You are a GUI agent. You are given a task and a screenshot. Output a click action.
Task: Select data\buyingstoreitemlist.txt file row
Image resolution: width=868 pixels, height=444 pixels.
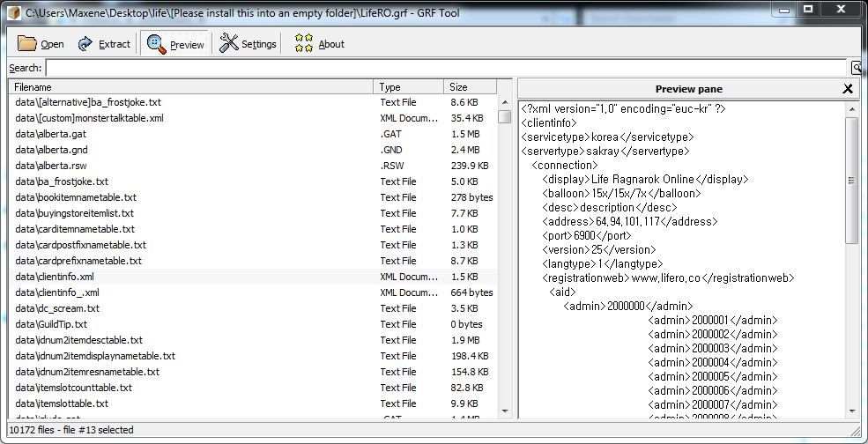tap(253, 213)
